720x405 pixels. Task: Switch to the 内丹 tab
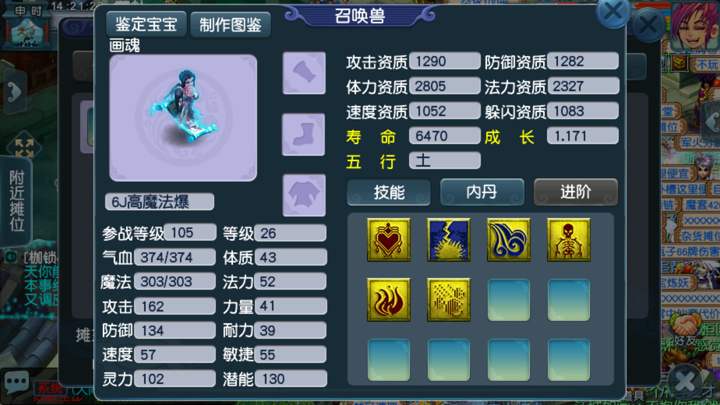pyautogui.click(x=482, y=192)
